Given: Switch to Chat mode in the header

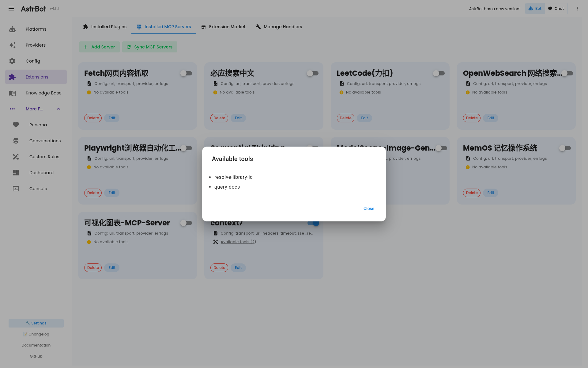Looking at the screenshot, I should 556,9.
